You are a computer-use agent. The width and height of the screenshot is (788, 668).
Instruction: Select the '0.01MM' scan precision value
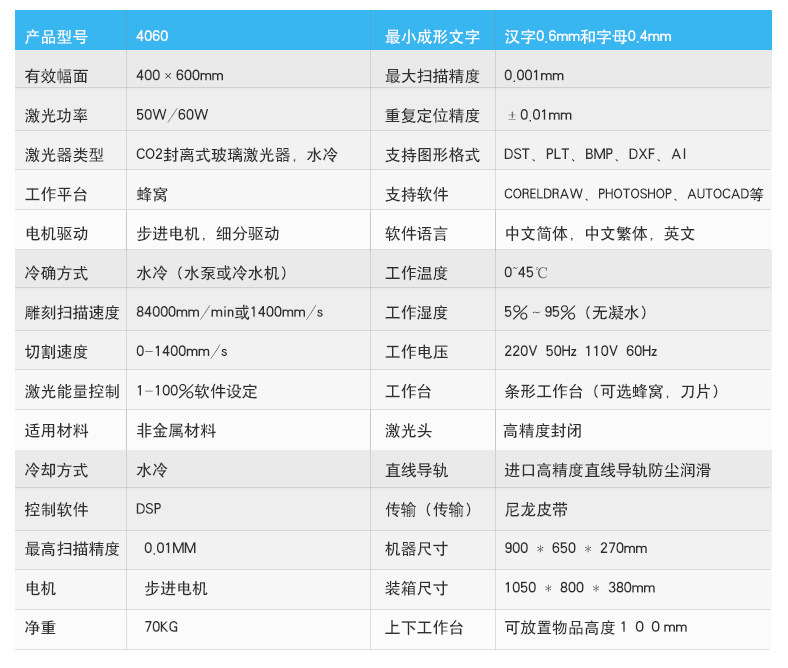pos(170,548)
